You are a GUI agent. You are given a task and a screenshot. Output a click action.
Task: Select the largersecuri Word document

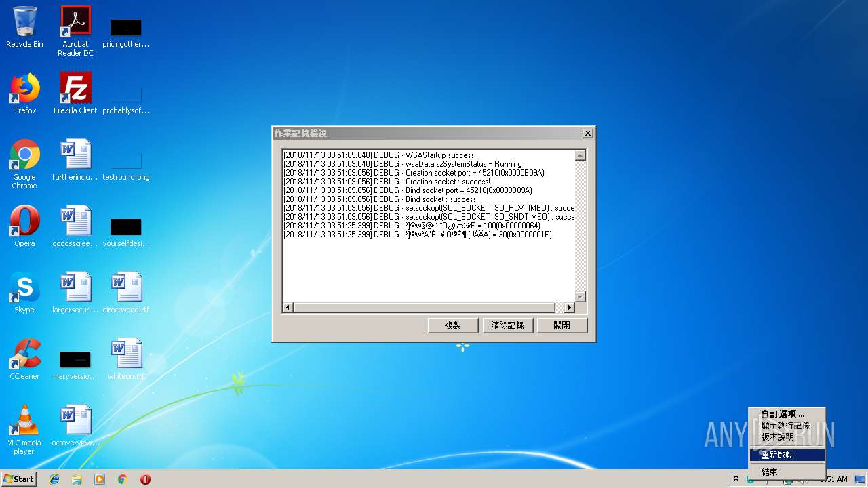(x=75, y=293)
